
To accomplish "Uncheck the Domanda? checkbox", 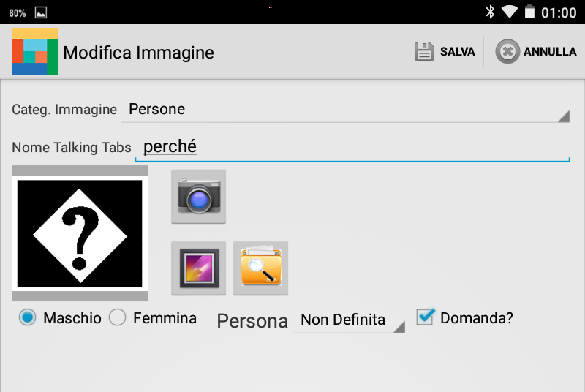I will (425, 317).
